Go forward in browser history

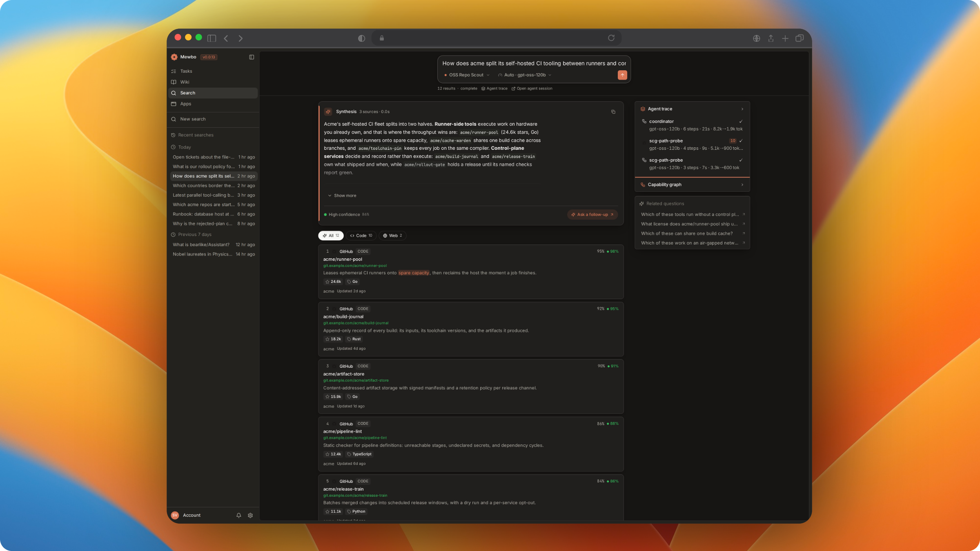tap(241, 38)
